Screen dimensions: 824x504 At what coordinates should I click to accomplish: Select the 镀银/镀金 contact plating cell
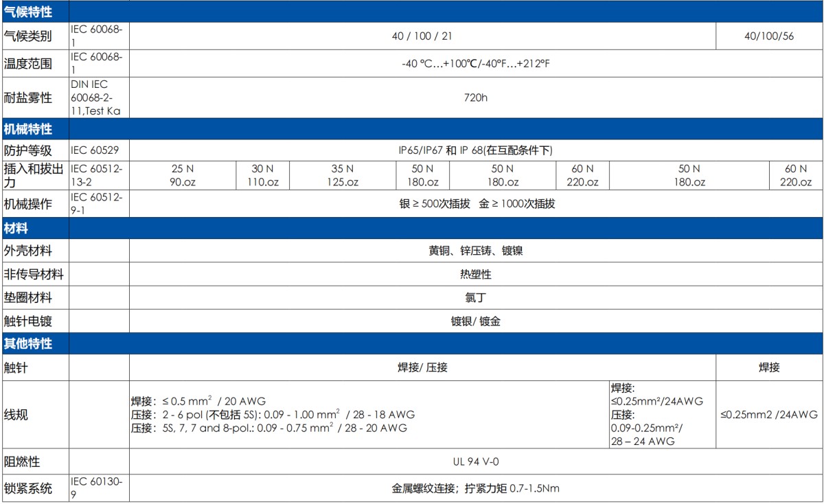(474, 321)
